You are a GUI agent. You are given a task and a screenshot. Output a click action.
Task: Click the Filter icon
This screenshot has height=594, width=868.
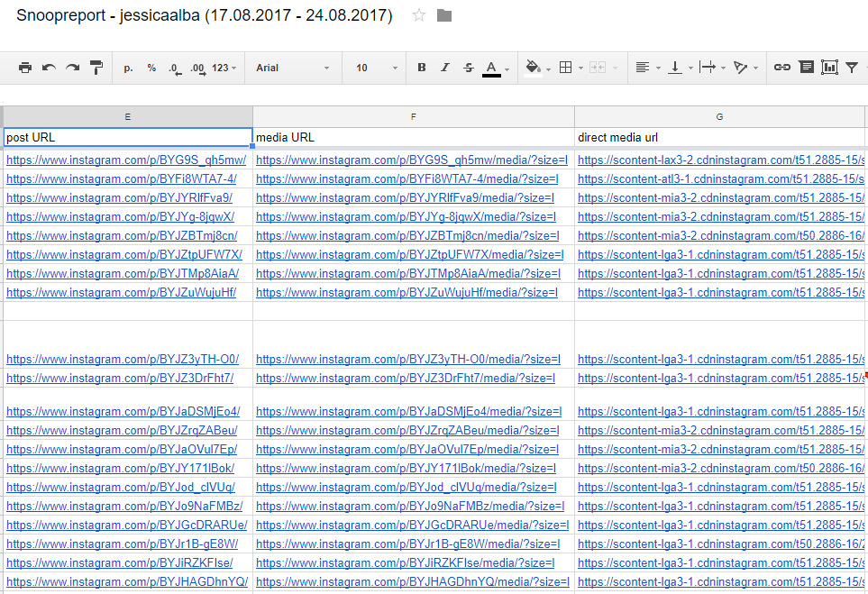point(852,68)
